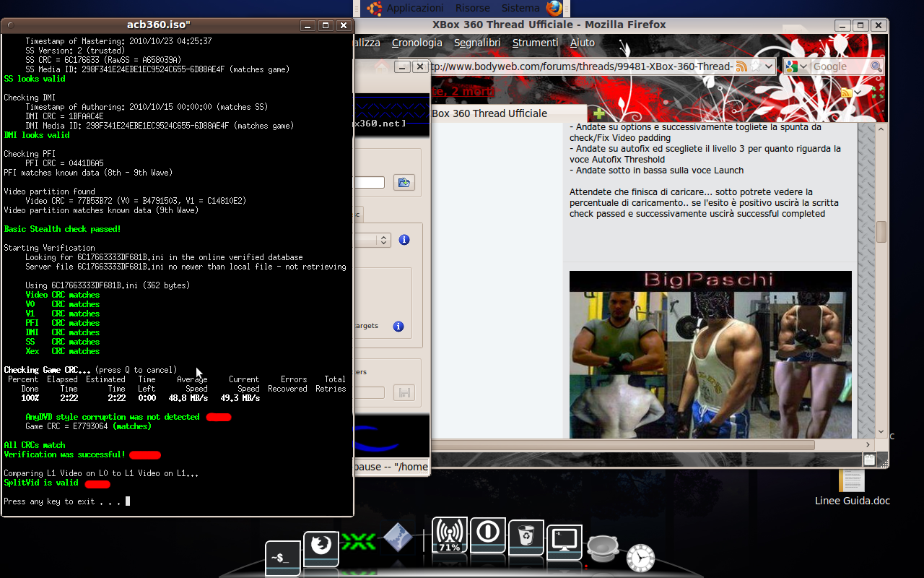Screen dimensions: 924x578
Task: Open the Segnalibri menu
Action: click(x=477, y=43)
